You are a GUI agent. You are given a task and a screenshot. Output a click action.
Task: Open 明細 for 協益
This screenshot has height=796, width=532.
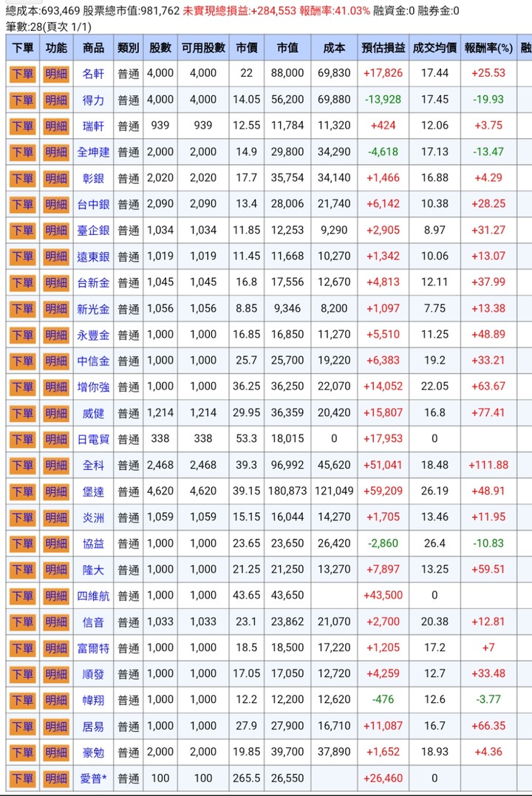56,544
